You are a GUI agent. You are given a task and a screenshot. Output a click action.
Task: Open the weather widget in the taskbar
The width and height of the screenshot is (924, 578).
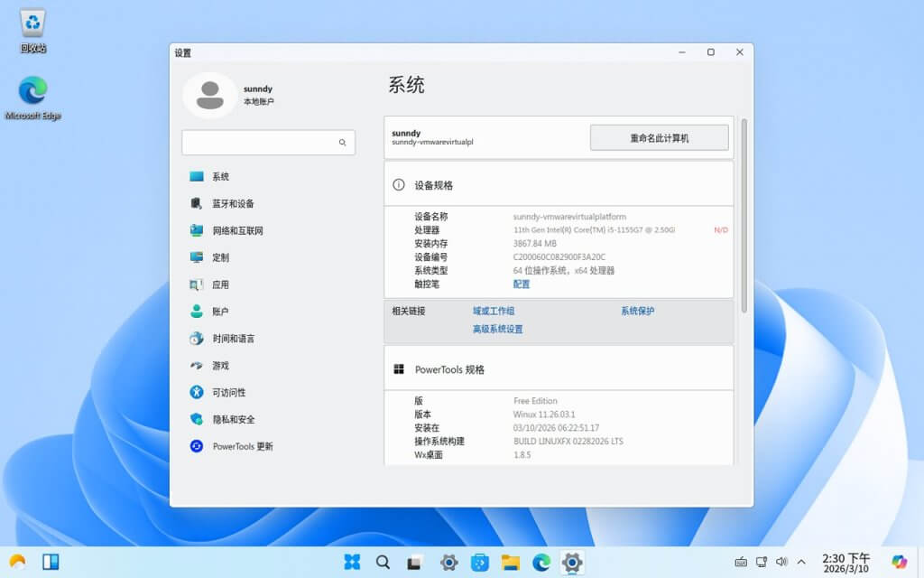(18, 562)
